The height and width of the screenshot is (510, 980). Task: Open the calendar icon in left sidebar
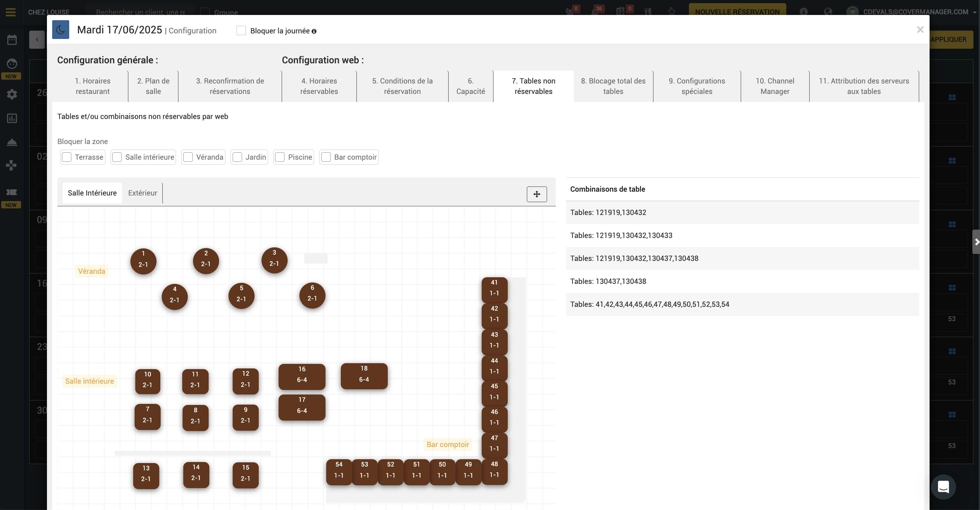(x=12, y=40)
